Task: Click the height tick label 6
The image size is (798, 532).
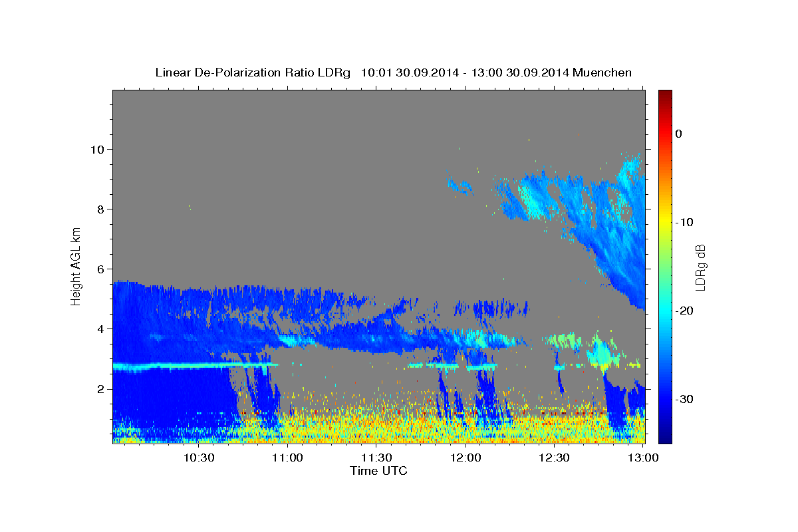Action: point(102,269)
